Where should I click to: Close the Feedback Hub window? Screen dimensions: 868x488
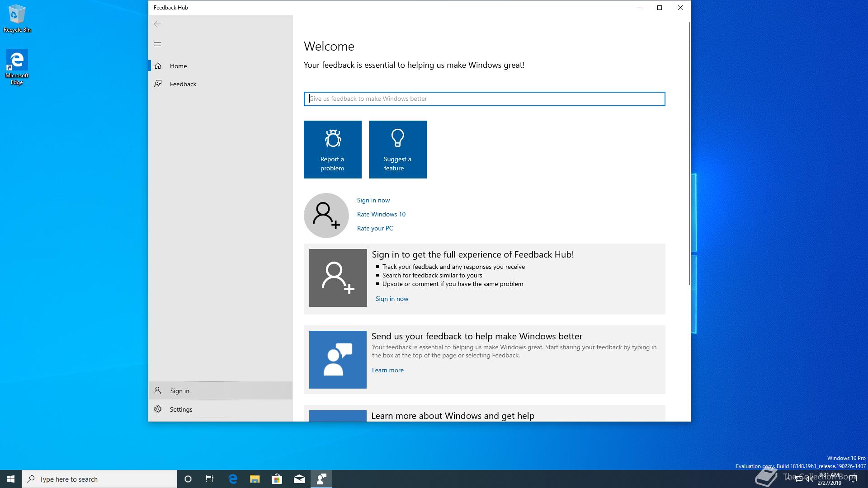(x=680, y=8)
